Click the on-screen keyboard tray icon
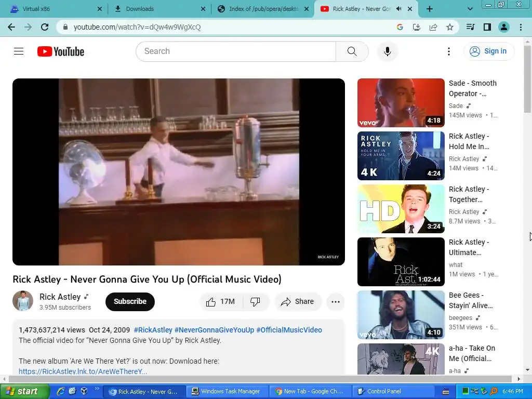The image size is (532, 399). click(446, 392)
